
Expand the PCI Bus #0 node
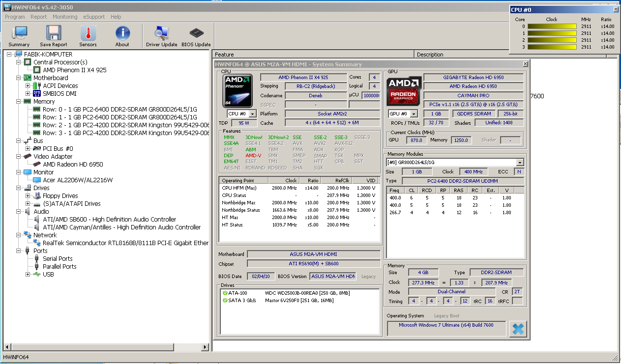28,148
